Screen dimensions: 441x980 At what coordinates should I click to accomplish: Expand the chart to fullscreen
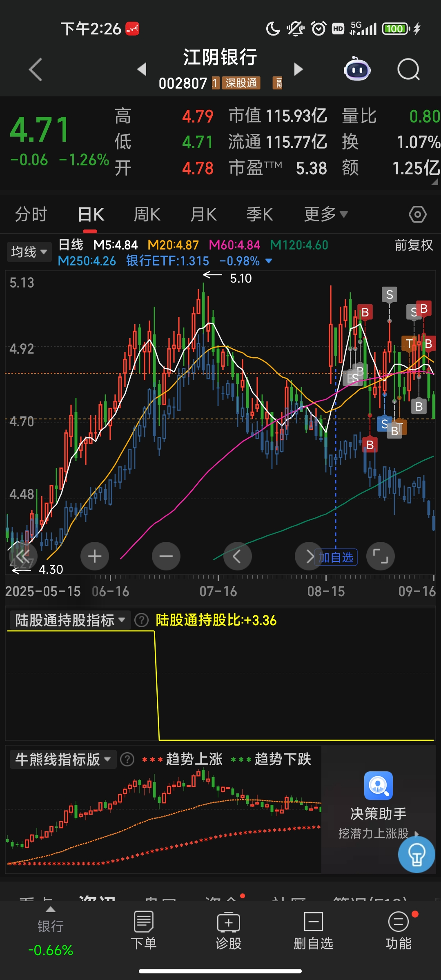pos(381,556)
